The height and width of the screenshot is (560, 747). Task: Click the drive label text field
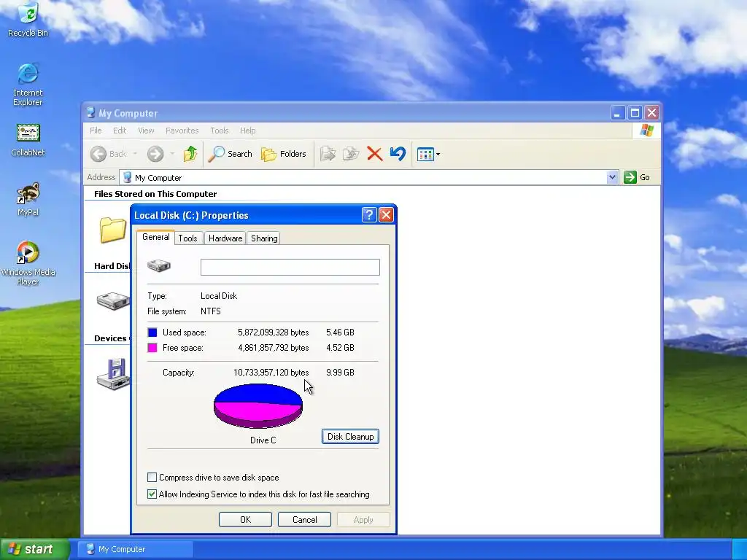[x=290, y=267]
